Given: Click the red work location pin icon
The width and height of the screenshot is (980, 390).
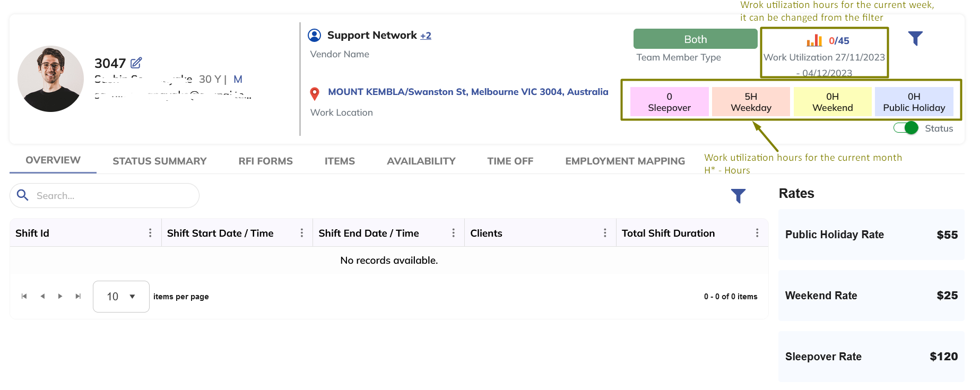Looking at the screenshot, I should point(315,94).
